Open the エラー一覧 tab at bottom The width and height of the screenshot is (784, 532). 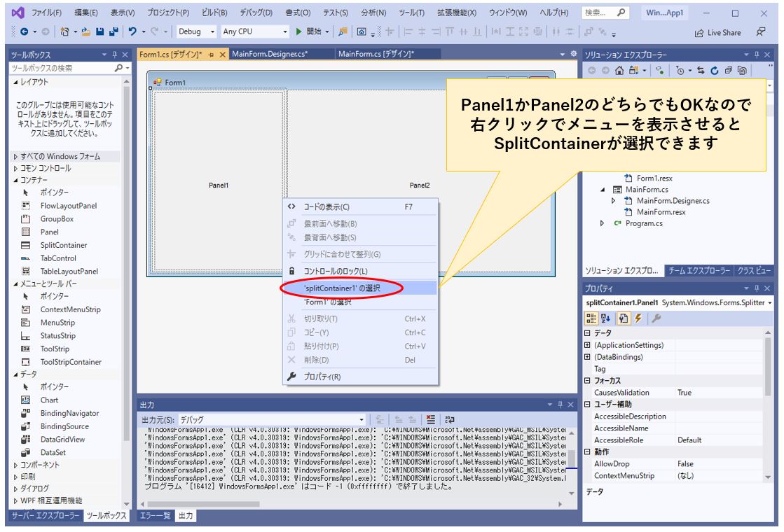pos(153,516)
